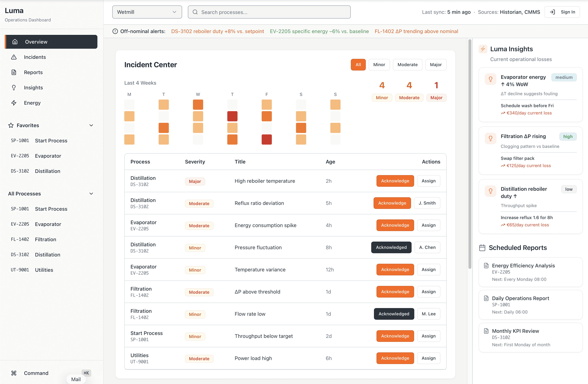Click the Favorites star icon
Image resolution: width=588 pixels, height=384 pixels.
coord(11,126)
